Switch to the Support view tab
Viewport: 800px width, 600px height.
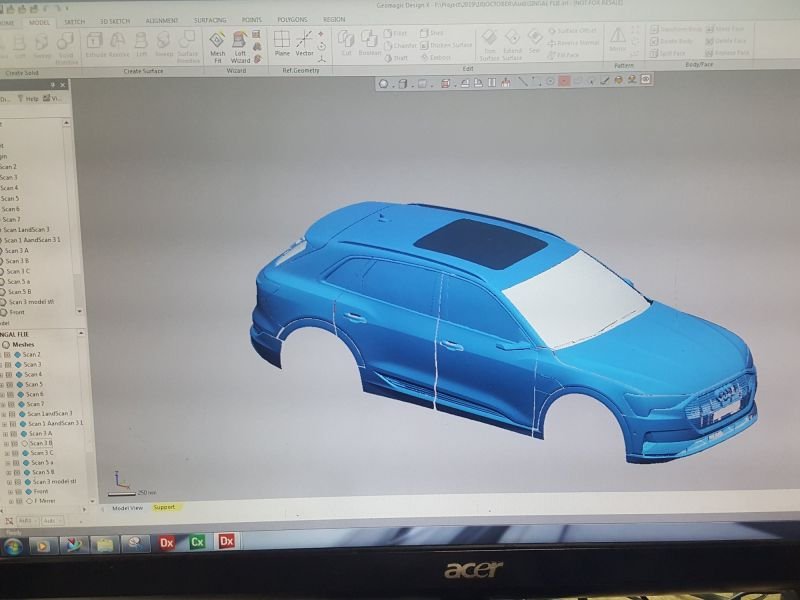coord(163,507)
